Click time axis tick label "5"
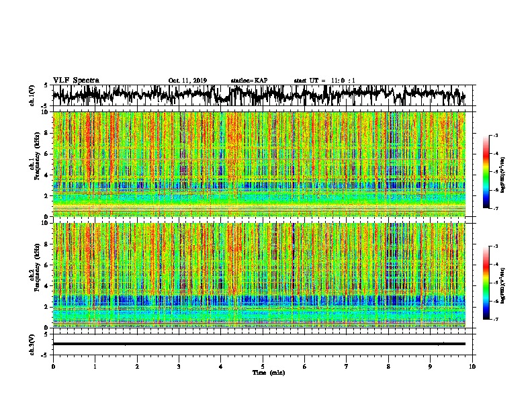 [263, 367]
